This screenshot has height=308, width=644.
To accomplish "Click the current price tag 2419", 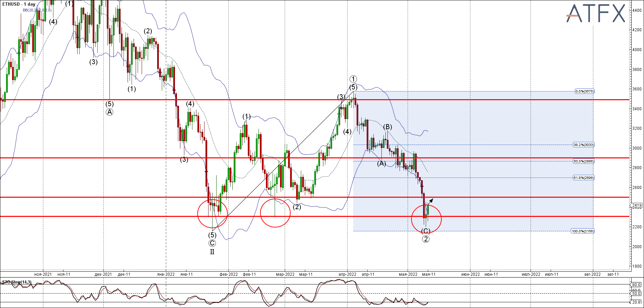I will tap(637, 205).
